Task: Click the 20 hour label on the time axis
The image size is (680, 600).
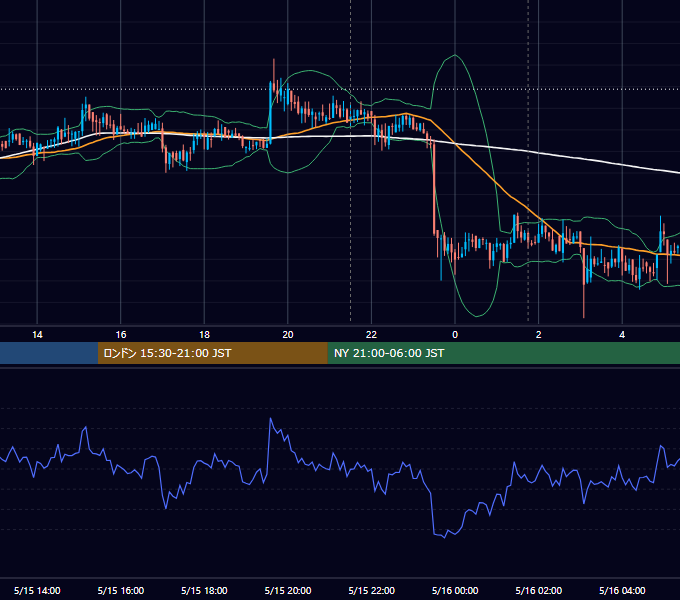Action: (288, 335)
